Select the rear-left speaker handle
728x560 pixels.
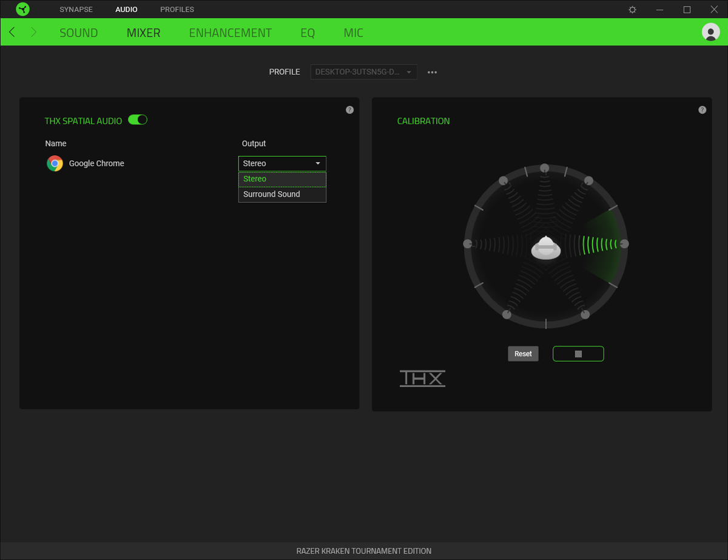[x=507, y=314]
